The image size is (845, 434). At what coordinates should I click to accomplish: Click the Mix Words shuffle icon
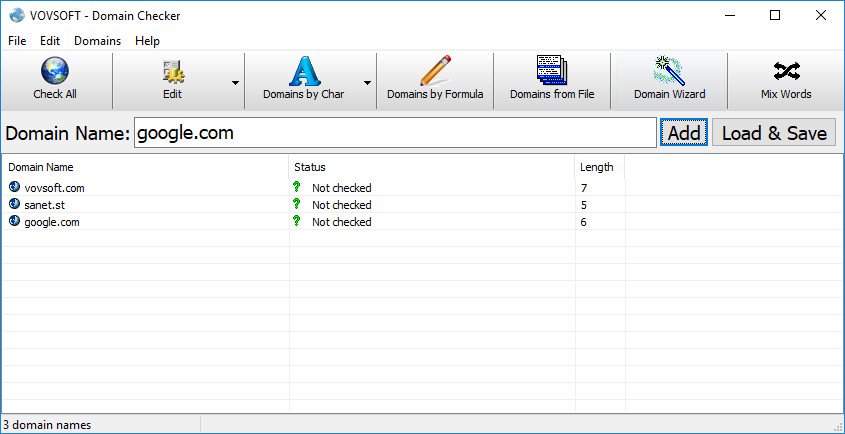[786, 71]
